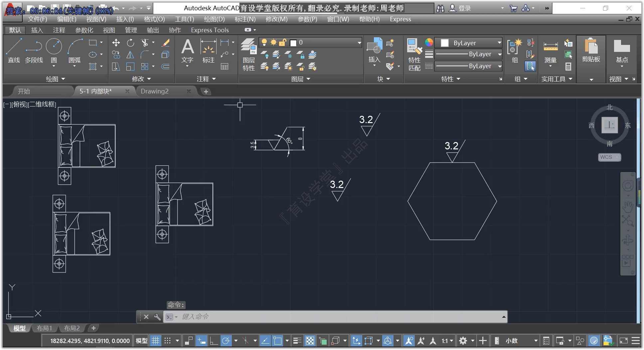Screen dimensions: 644x350
Task: Switch to the Drawing2 document tab
Action: click(155, 91)
